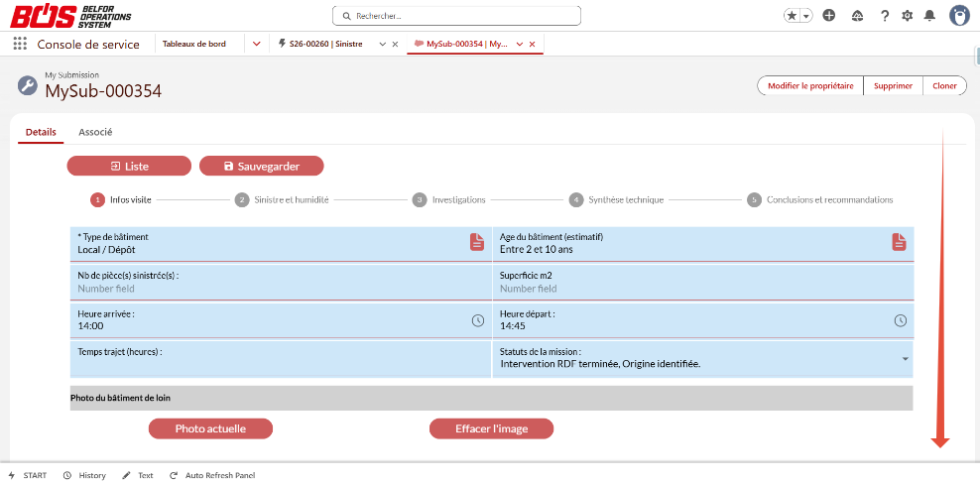Open the Tableaux de bord navigation tab
The image size is (980, 483).
point(194,44)
